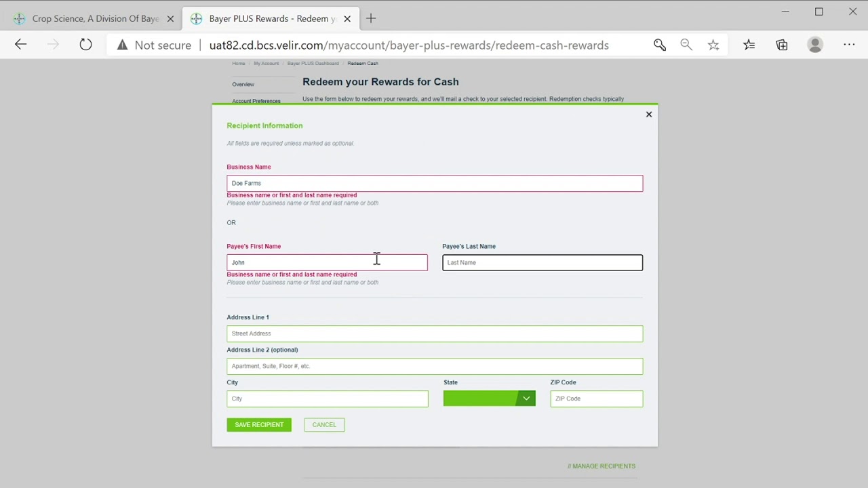Viewport: 868px width, 488px height.
Task: Click the Business Name field
Action: tap(435, 183)
